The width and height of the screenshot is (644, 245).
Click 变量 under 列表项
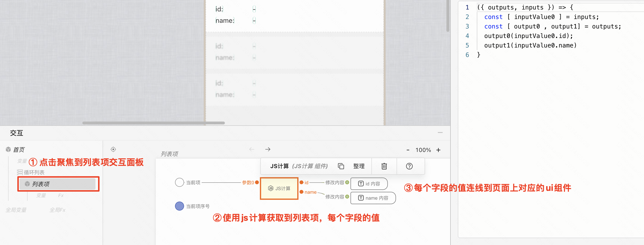(41, 195)
